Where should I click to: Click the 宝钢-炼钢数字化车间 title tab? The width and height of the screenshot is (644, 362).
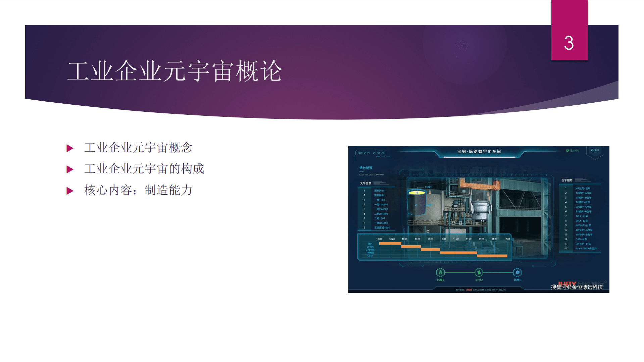[x=479, y=151]
